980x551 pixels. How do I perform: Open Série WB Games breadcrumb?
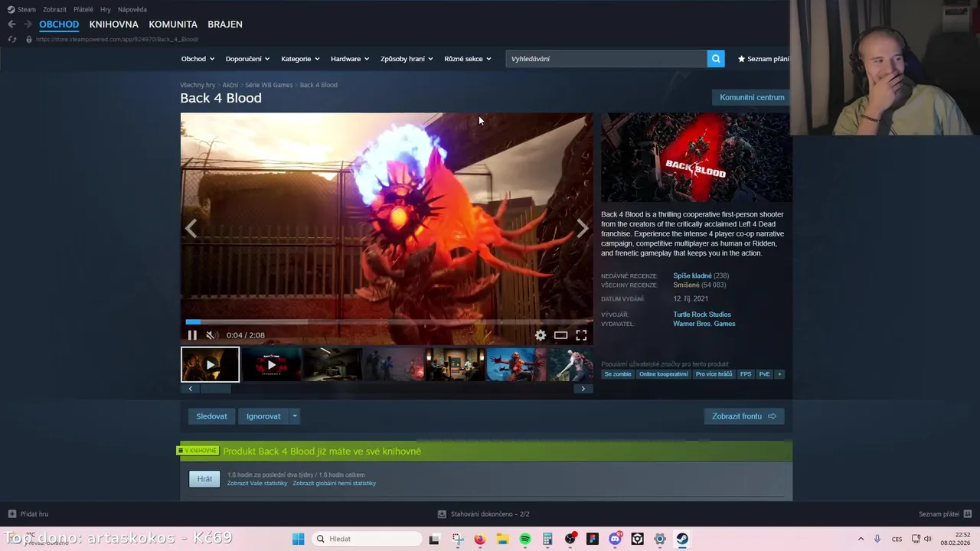[269, 85]
